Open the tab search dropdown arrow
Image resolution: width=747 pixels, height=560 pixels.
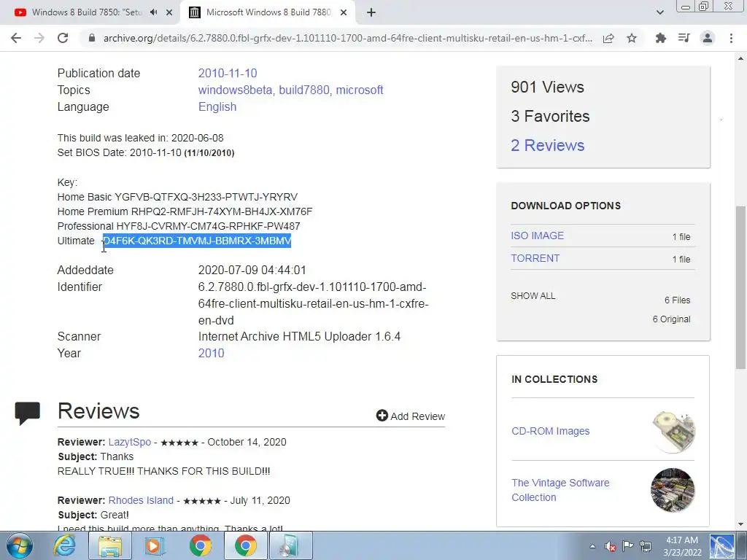pos(659,12)
